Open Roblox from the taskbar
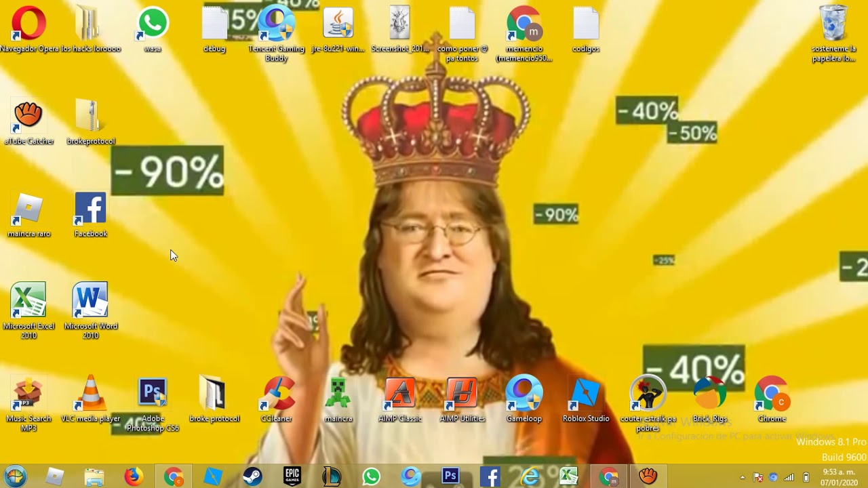Image resolution: width=868 pixels, height=488 pixels. [55, 477]
